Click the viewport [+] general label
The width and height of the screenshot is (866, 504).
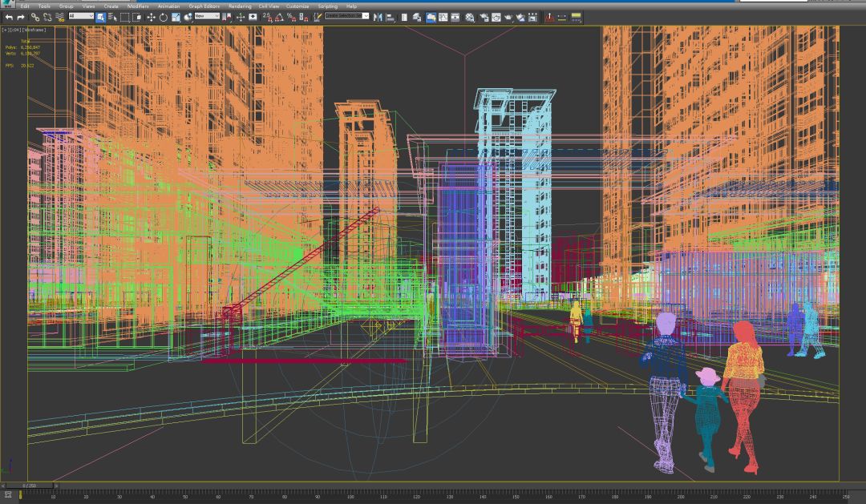6,30
